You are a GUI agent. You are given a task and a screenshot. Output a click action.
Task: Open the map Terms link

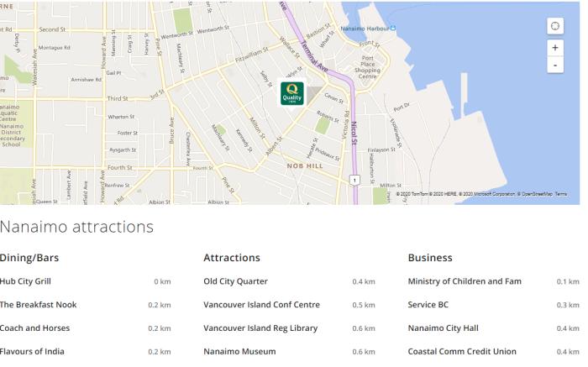[560, 195]
